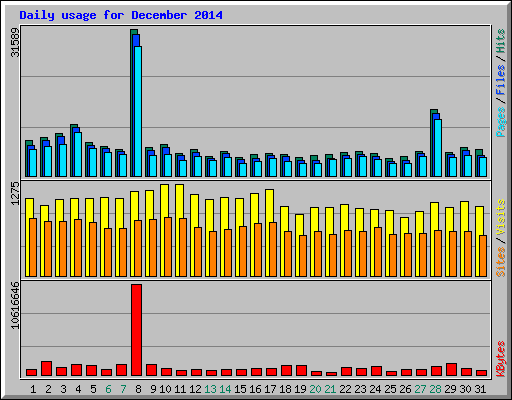Click green weekend day label 21

tap(330, 389)
